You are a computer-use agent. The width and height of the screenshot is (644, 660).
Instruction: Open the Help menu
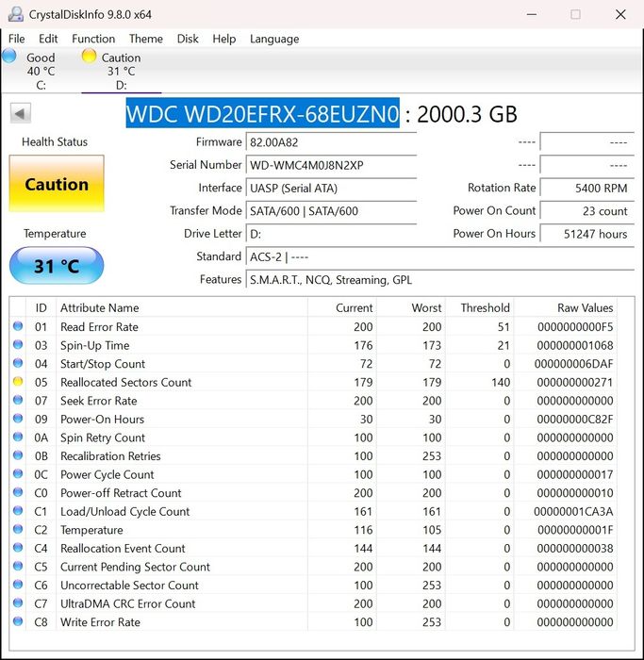pos(223,39)
